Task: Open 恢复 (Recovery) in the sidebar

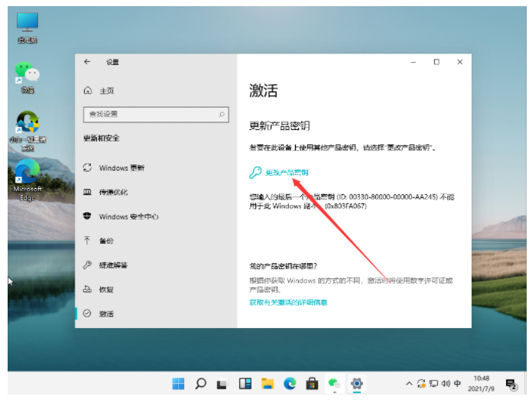Action: click(106, 289)
